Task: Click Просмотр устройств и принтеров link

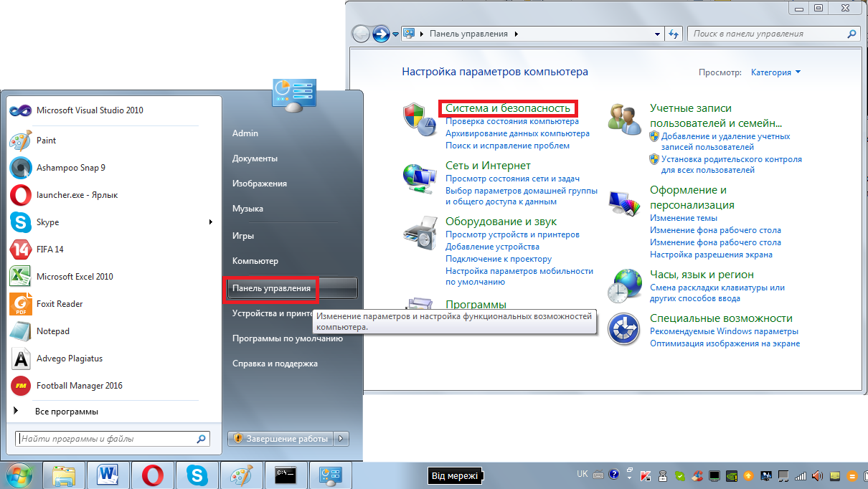Action: coord(512,234)
